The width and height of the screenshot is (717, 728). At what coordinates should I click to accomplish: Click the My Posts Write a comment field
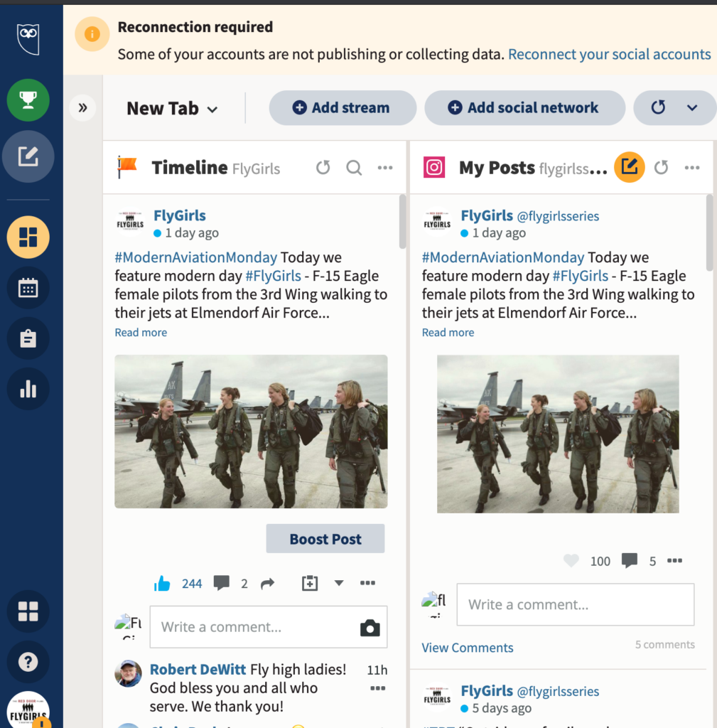pos(576,604)
